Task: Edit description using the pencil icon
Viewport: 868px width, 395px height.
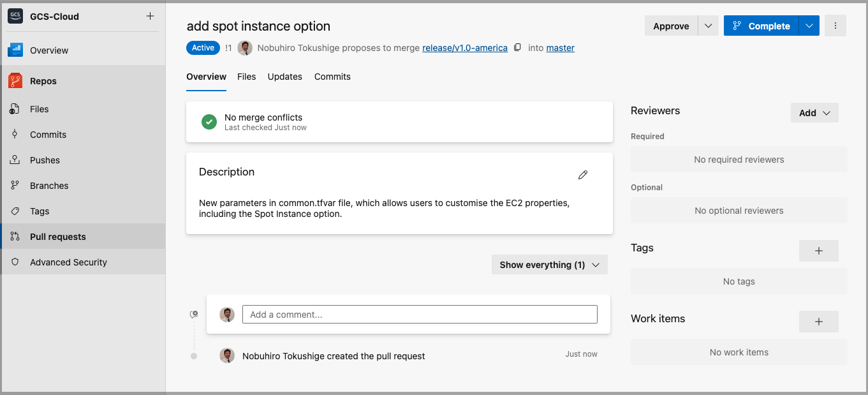Action: (x=582, y=175)
